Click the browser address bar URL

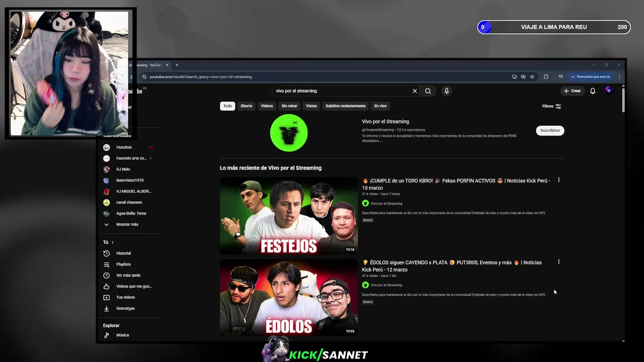(200, 77)
